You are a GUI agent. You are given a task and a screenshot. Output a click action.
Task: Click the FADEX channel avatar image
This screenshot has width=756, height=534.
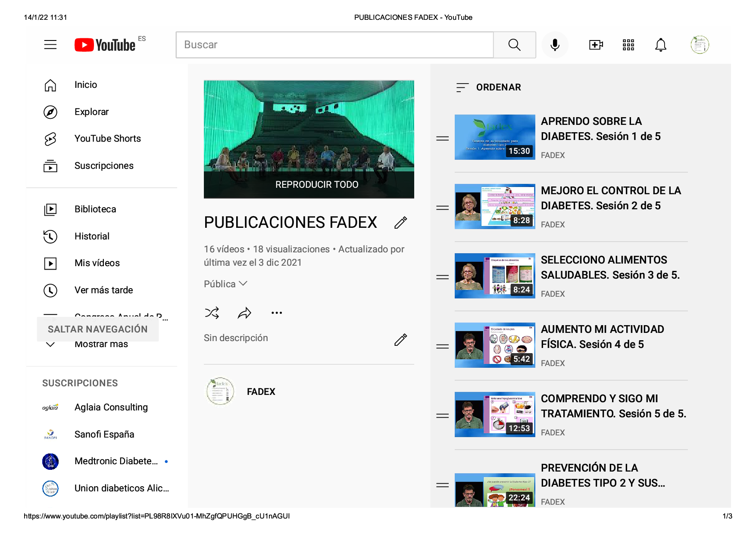pyautogui.click(x=220, y=391)
